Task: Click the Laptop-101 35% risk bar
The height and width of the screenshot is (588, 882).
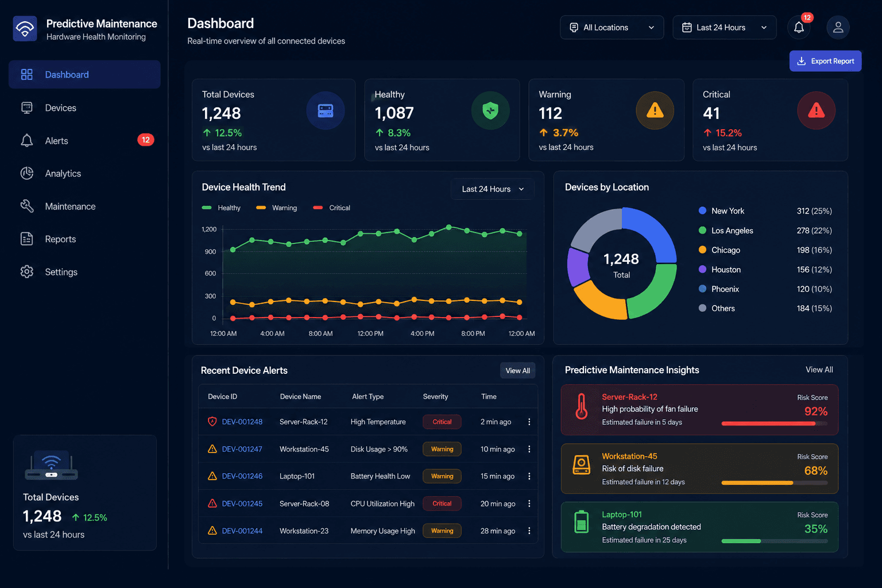Action: pos(774,541)
